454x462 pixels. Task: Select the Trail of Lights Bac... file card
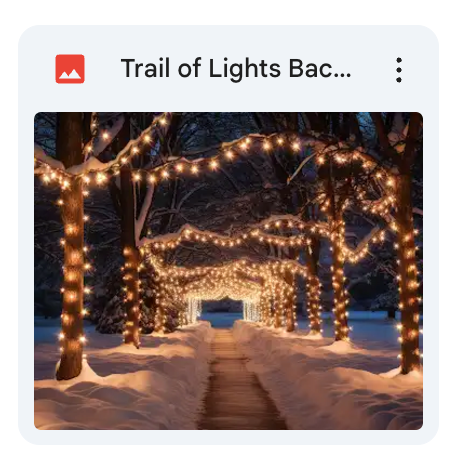coord(228,235)
